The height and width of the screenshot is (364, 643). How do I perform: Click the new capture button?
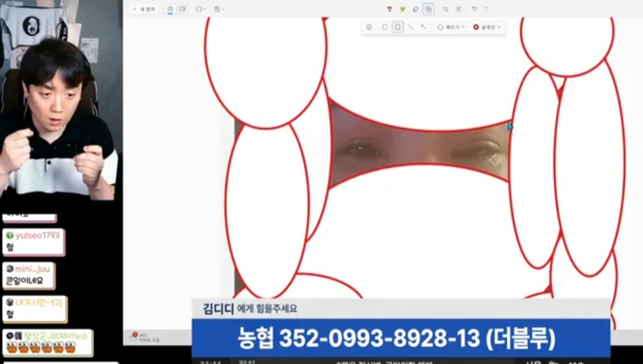click(x=144, y=9)
